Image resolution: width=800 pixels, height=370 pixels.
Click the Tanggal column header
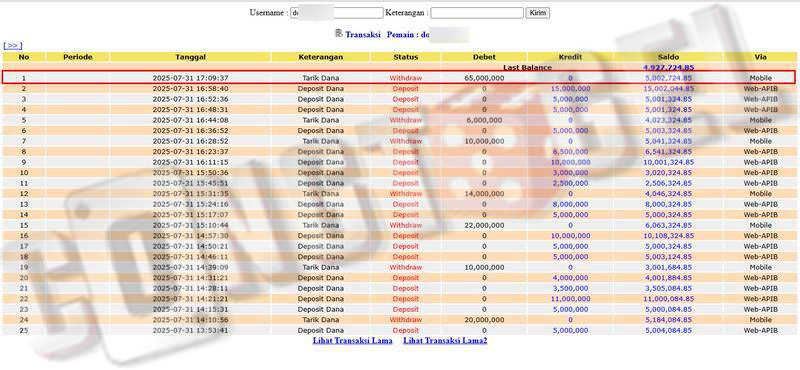coord(190,57)
